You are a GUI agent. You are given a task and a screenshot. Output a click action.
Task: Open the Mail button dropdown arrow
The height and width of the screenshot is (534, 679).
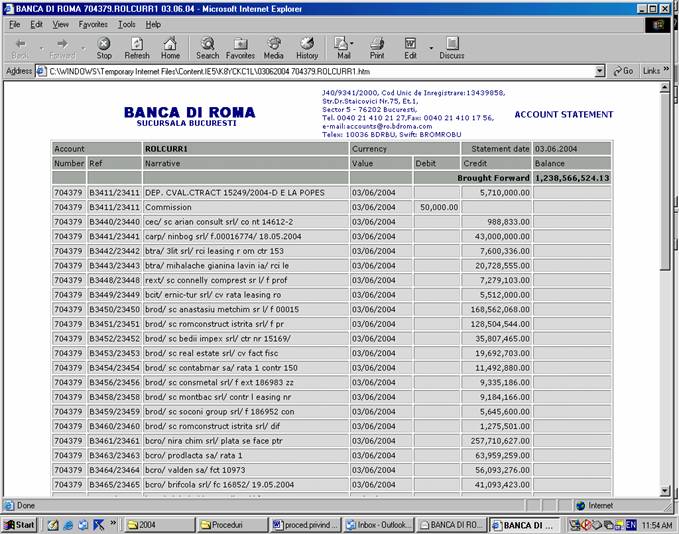(x=352, y=43)
